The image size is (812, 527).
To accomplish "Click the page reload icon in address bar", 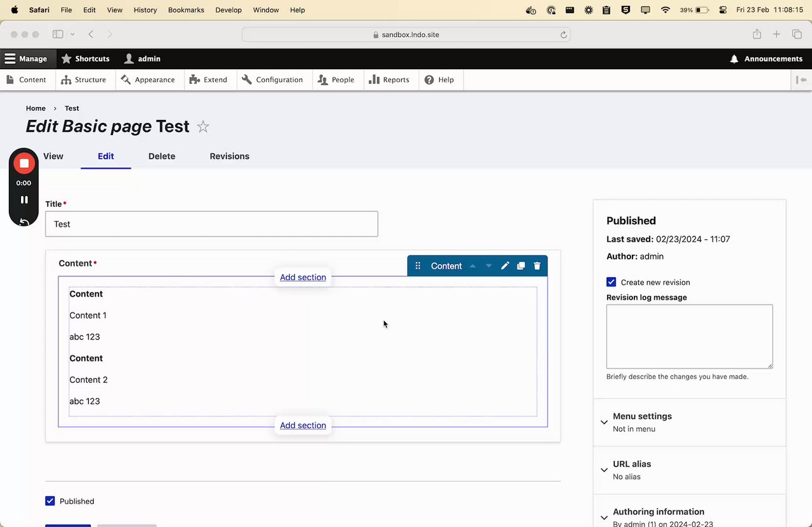I will pos(563,35).
